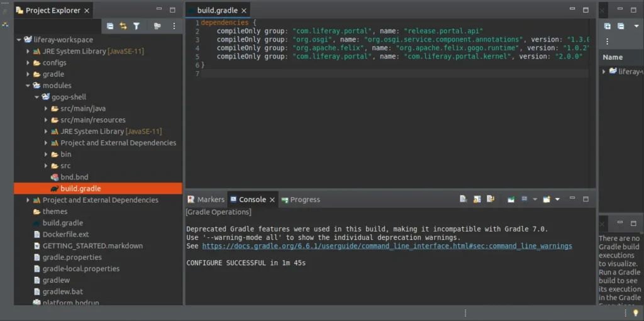Maximize the Console panel
644x321 pixels.
586,199
